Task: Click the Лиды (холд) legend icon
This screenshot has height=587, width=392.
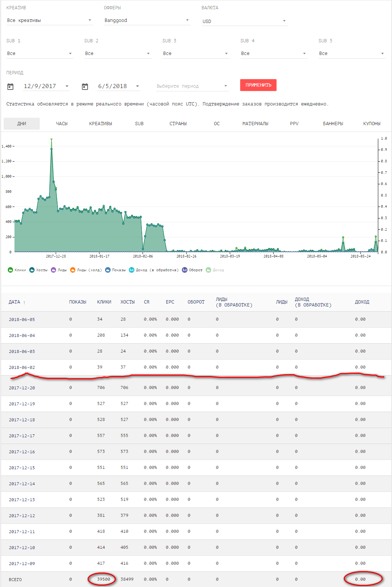Action: tap(73, 270)
